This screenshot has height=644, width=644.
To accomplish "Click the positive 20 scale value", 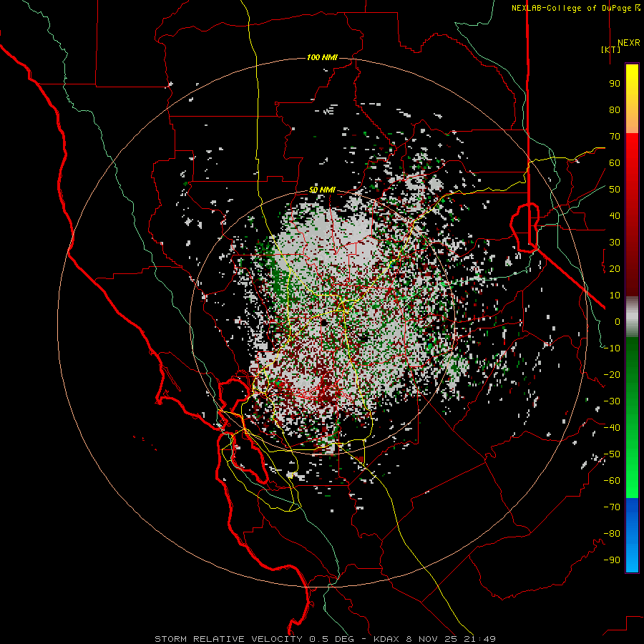I will 615,269.
